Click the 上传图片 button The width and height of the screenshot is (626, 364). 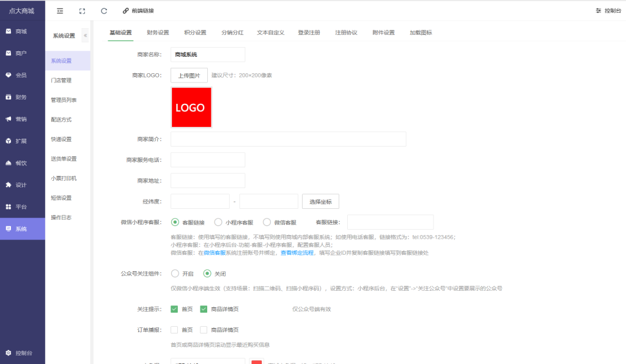tap(189, 76)
